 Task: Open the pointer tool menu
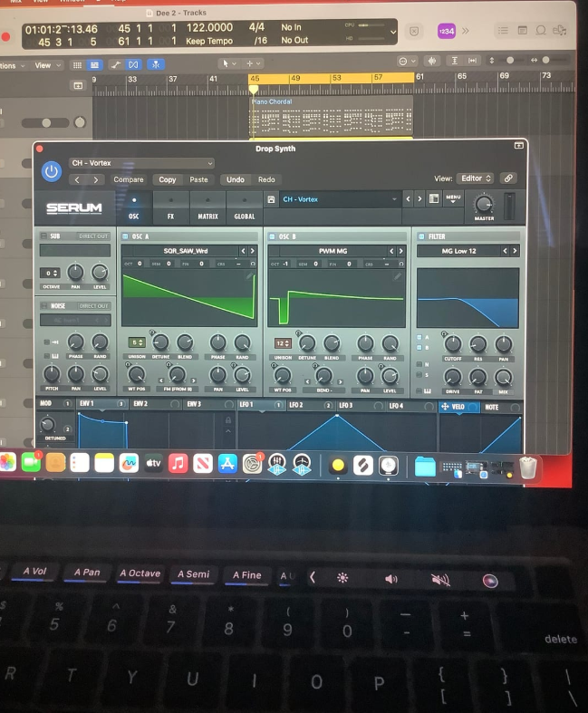[228, 63]
